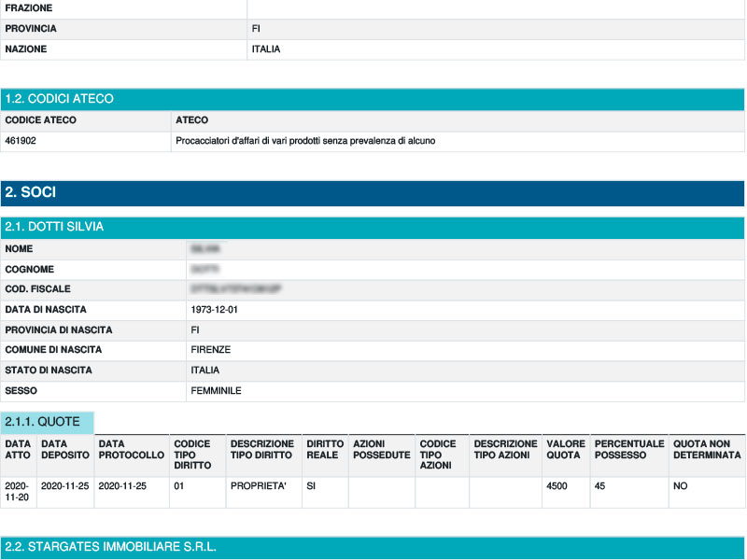Click the 'SESSO' value FEMMINILE

[215, 391]
